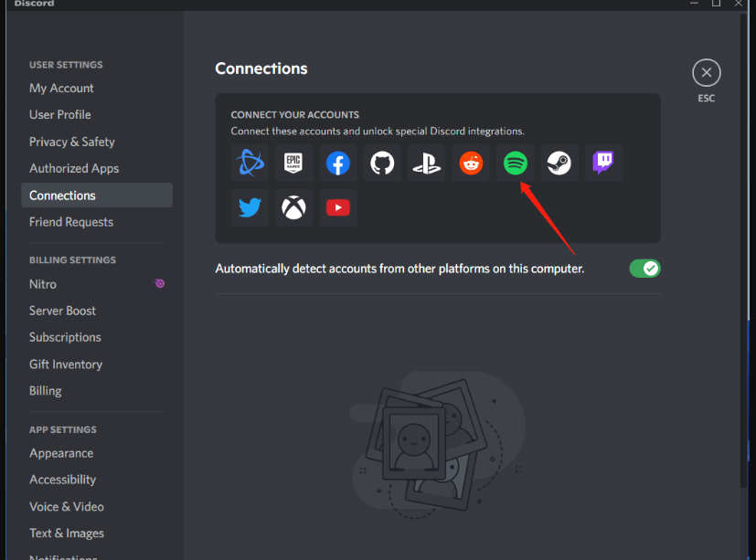Go to Voice & Video settings
The width and height of the screenshot is (756, 560).
tap(97, 506)
